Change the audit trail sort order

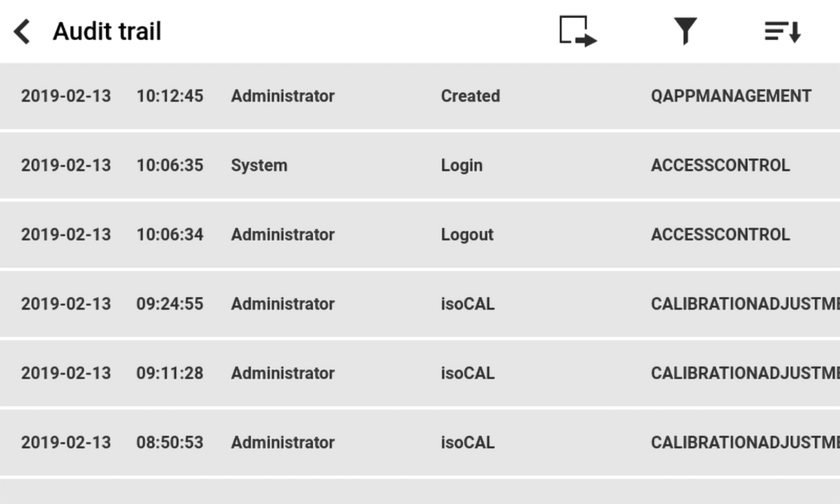pos(782,31)
